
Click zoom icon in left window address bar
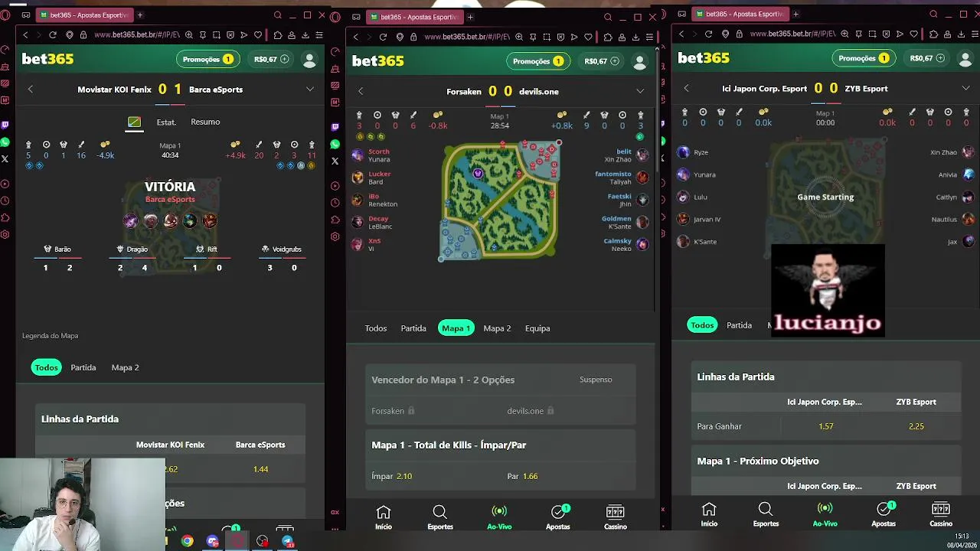coord(188,34)
